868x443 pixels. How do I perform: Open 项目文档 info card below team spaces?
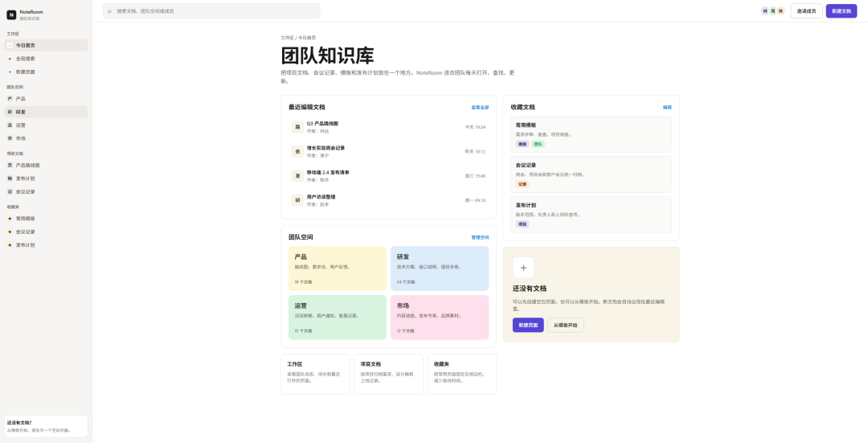coord(388,375)
